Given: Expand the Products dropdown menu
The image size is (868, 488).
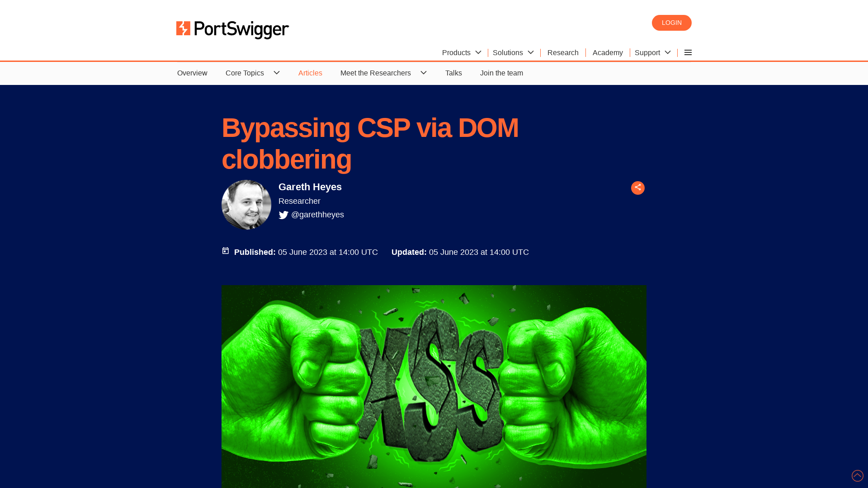Looking at the screenshot, I should 462,52.
